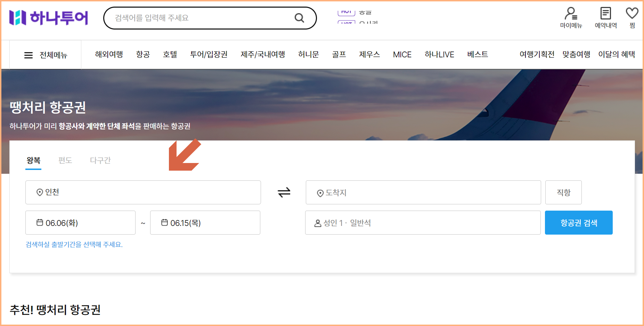Toggle the 직항 direct-flight button
This screenshot has width=644, height=326.
click(563, 192)
